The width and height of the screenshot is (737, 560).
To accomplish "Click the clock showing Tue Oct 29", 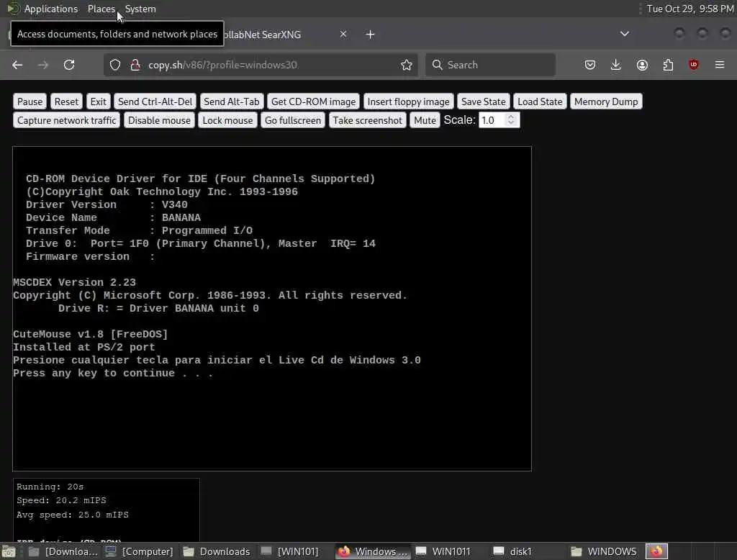I will [690, 9].
